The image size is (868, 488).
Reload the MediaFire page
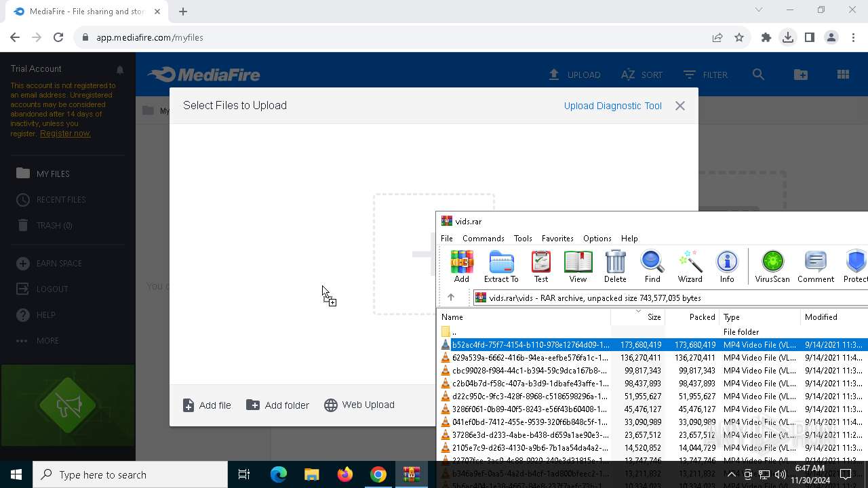click(58, 37)
